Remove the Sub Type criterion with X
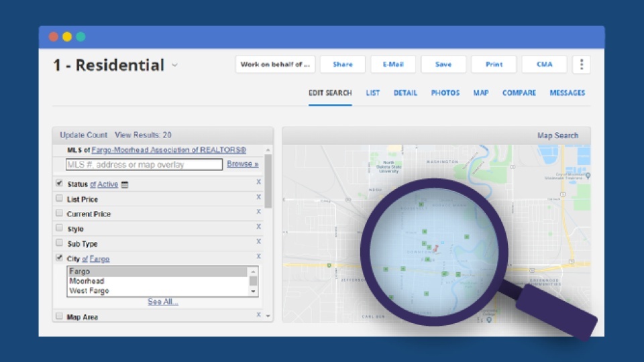Viewport: 644px width, 362px height. coord(258,241)
